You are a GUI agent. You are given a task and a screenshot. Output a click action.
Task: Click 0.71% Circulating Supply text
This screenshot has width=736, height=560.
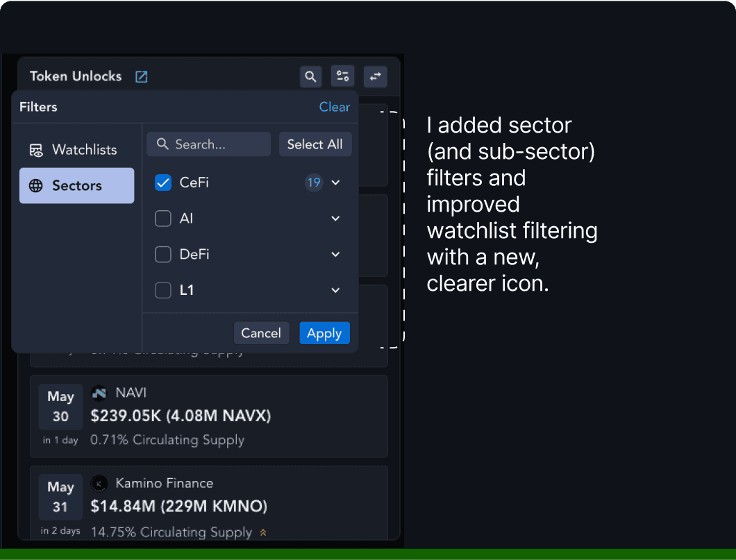pyautogui.click(x=167, y=441)
